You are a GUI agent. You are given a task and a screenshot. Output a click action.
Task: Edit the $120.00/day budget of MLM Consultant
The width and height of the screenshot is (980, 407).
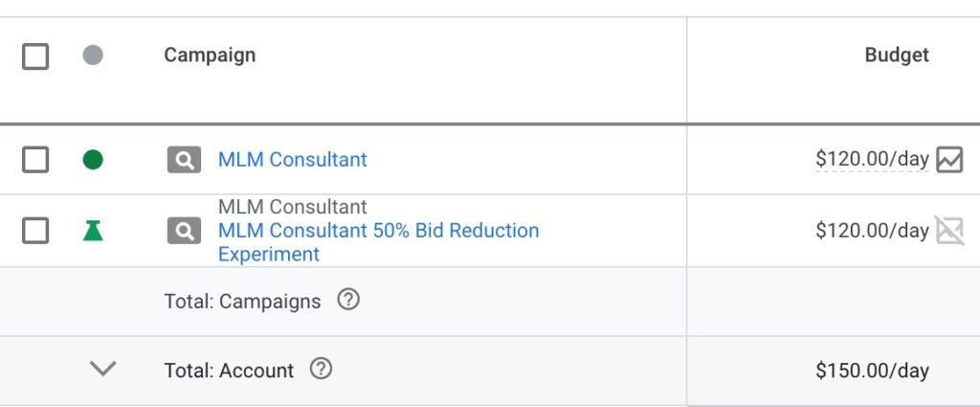coord(871,160)
